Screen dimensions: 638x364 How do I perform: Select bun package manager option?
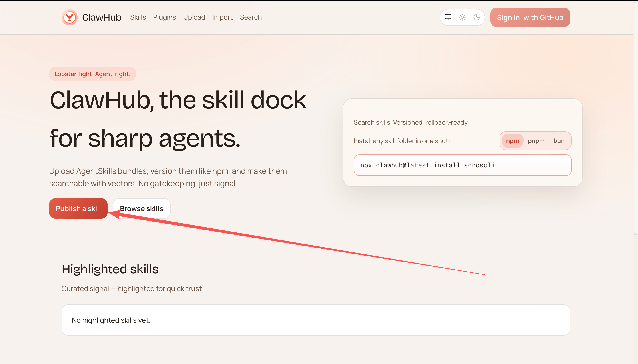point(559,141)
